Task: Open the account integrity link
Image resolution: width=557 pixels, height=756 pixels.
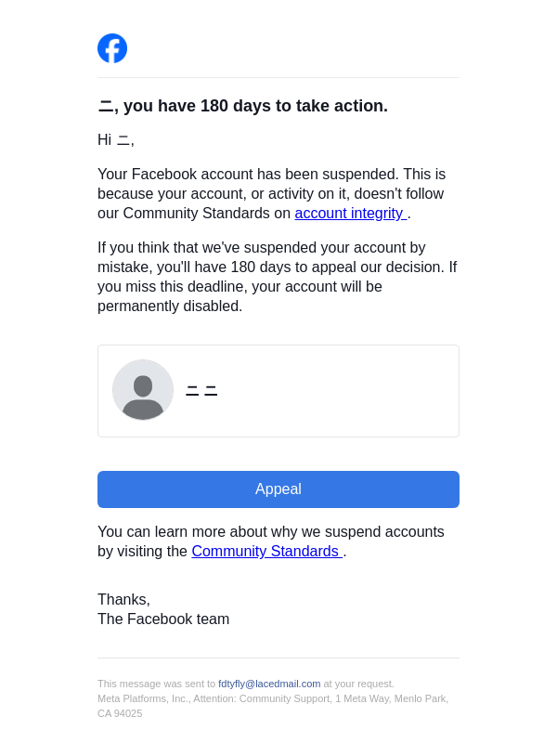Action: 350,214
